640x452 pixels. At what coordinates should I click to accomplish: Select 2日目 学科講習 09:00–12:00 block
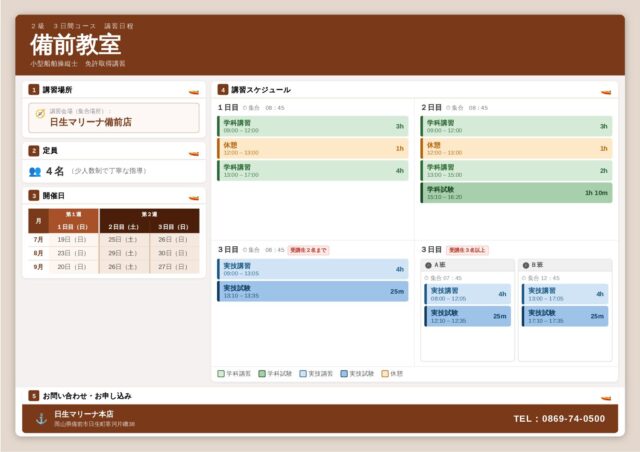516,126
